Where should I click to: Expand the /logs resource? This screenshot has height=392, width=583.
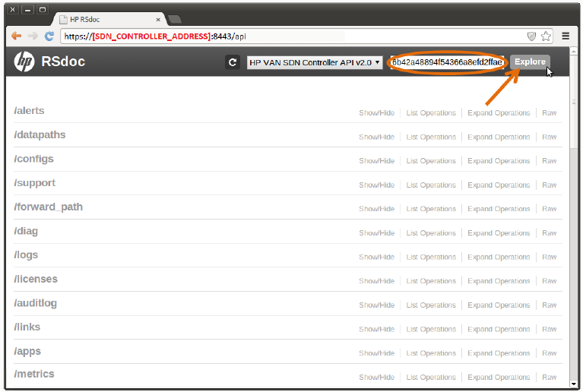click(26, 255)
